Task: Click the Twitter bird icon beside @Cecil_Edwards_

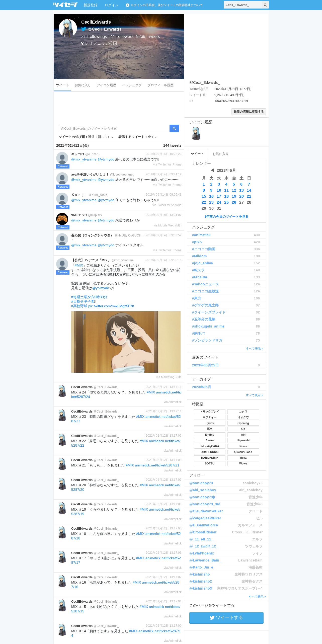Action: tap(84, 29)
